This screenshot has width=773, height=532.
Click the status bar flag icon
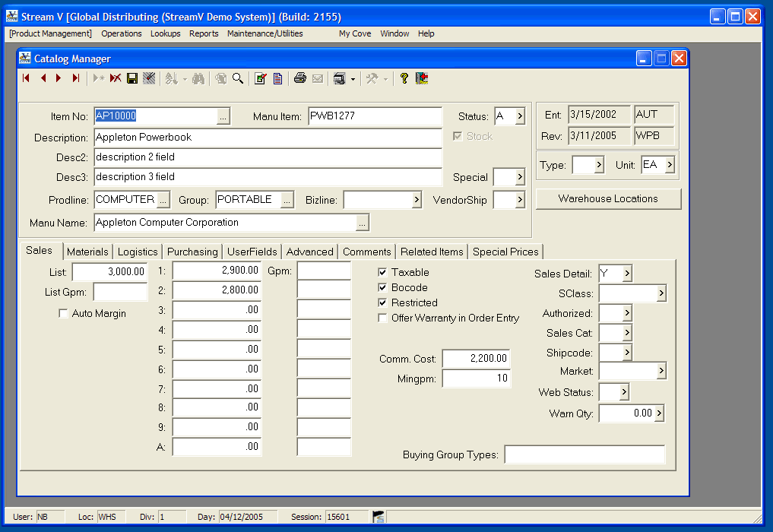[378, 516]
